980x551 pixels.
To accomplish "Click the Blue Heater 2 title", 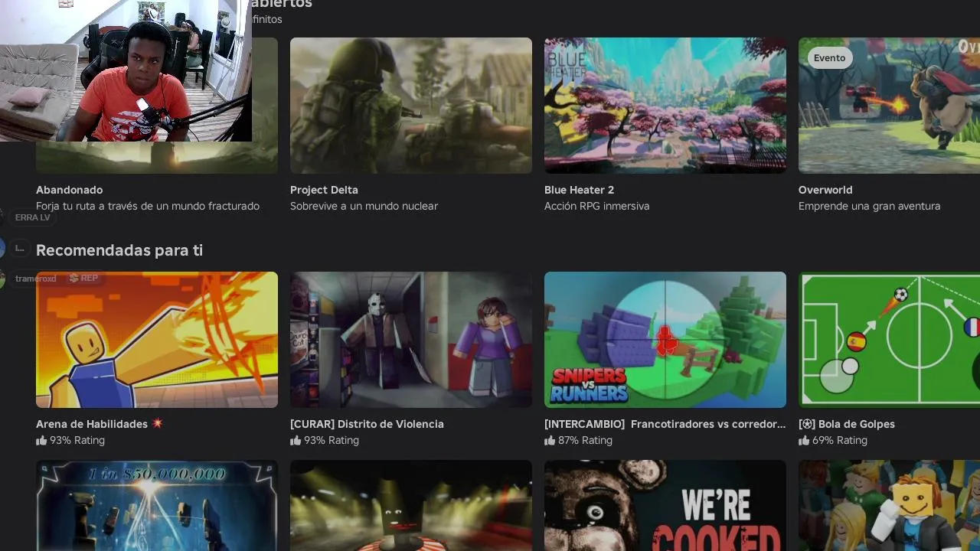I will click(579, 190).
